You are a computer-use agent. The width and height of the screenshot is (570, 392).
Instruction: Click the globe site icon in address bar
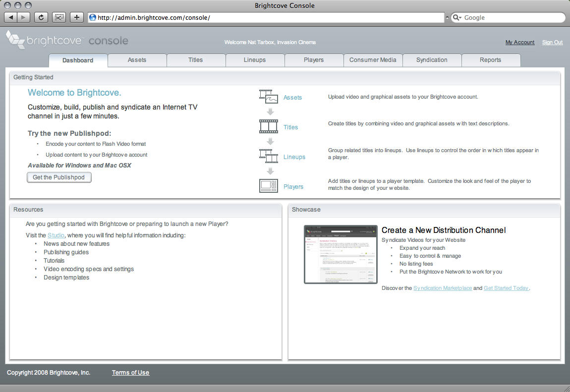tap(93, 17)
